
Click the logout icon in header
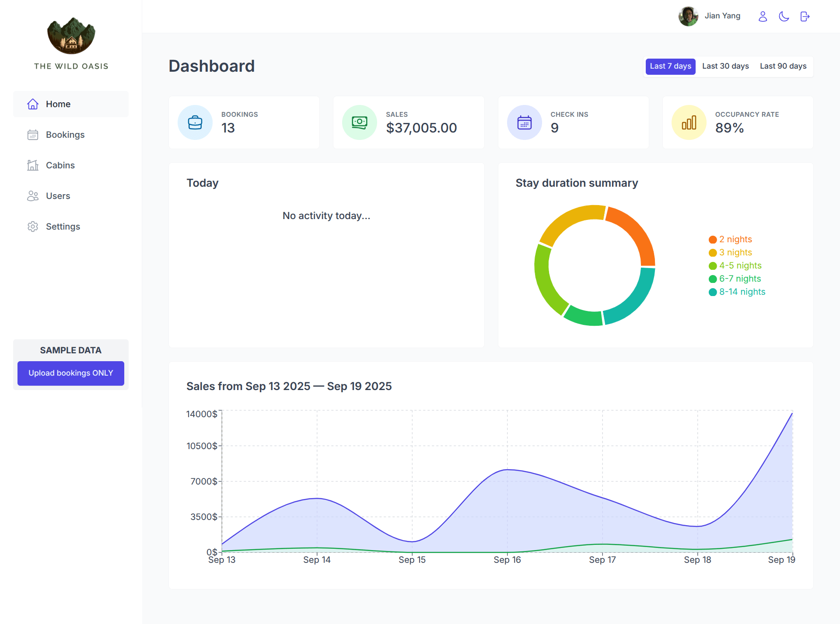(x=805, y=17)
